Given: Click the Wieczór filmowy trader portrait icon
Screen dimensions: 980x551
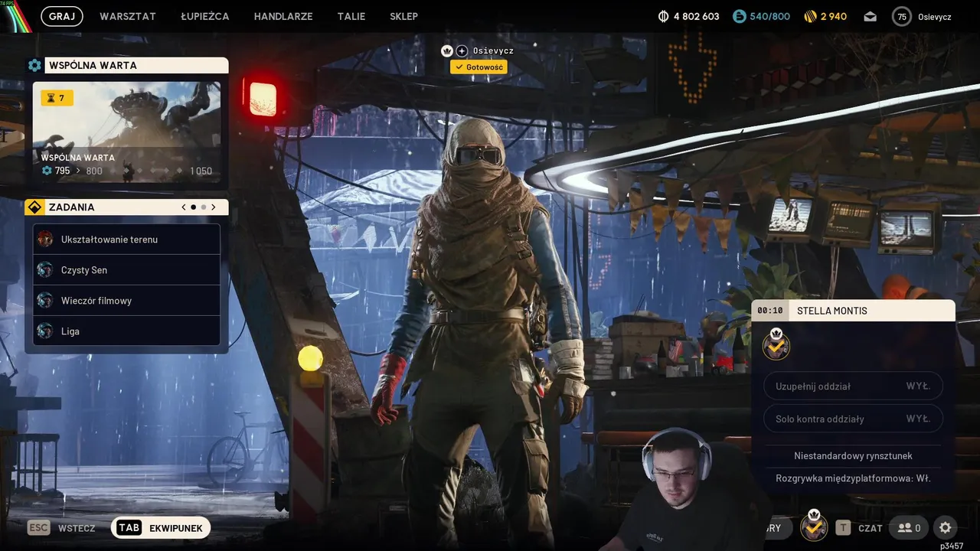Looking at the screenshot, I should (45, 300).
